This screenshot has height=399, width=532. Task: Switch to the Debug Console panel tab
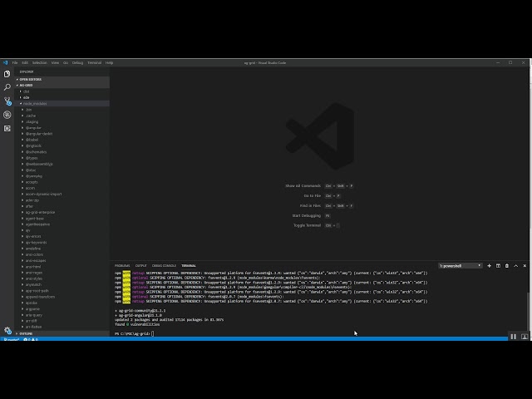click(164, 266)
